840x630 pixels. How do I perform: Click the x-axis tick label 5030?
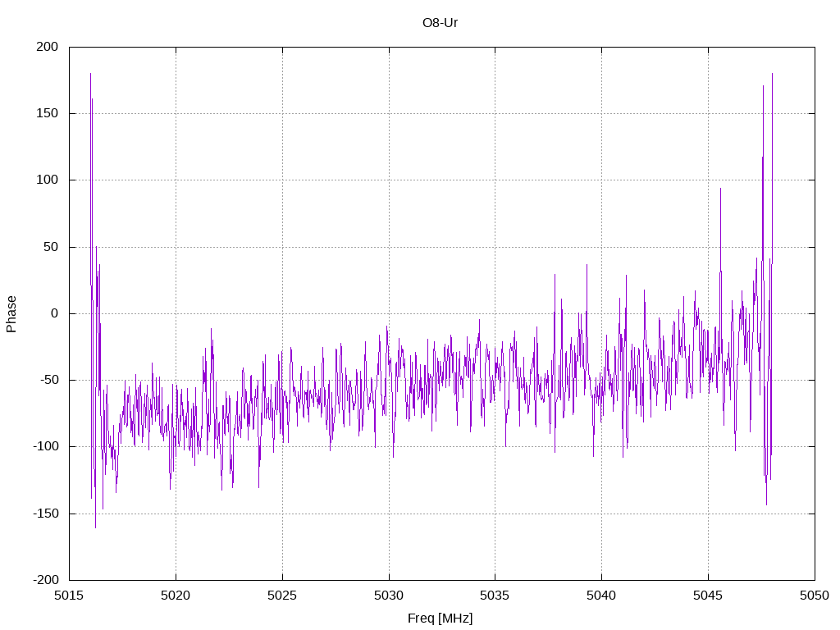(389, 596)
